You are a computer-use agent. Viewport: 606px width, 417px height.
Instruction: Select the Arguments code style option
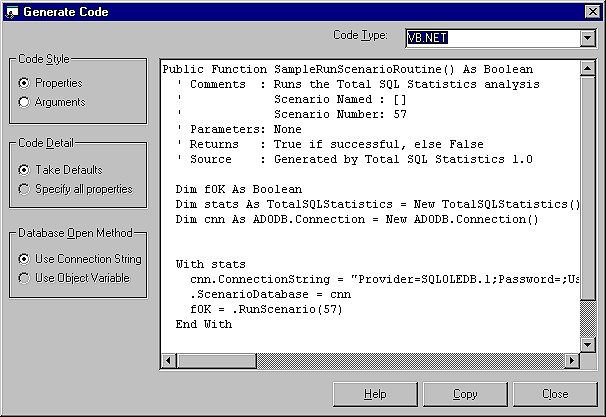25,102
